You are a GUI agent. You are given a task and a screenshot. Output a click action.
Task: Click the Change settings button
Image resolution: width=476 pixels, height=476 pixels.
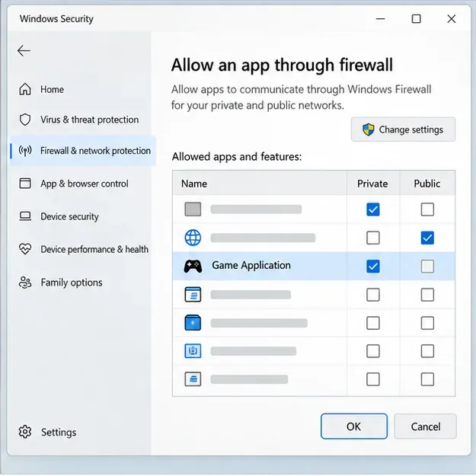click(403, 129)
